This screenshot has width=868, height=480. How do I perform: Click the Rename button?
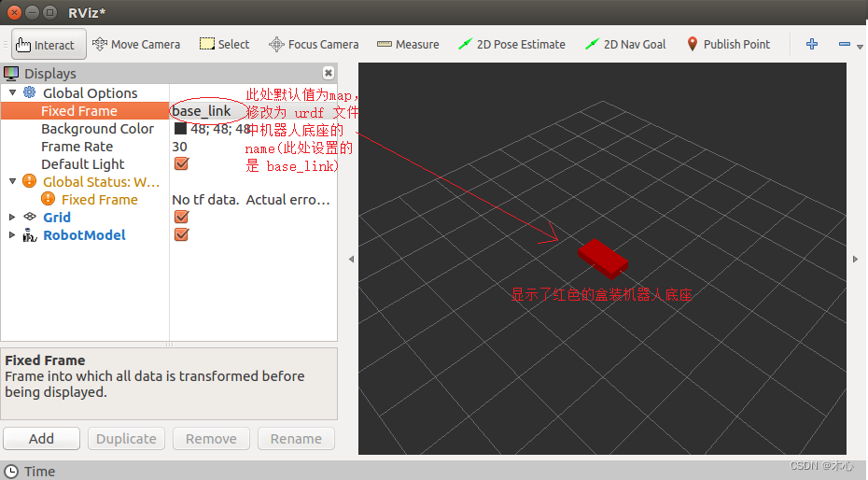296,439
